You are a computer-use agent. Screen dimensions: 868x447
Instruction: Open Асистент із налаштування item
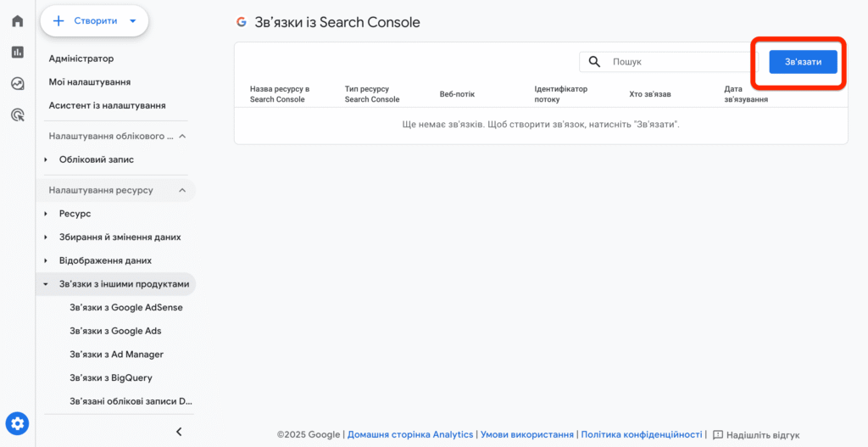point(108,105)
